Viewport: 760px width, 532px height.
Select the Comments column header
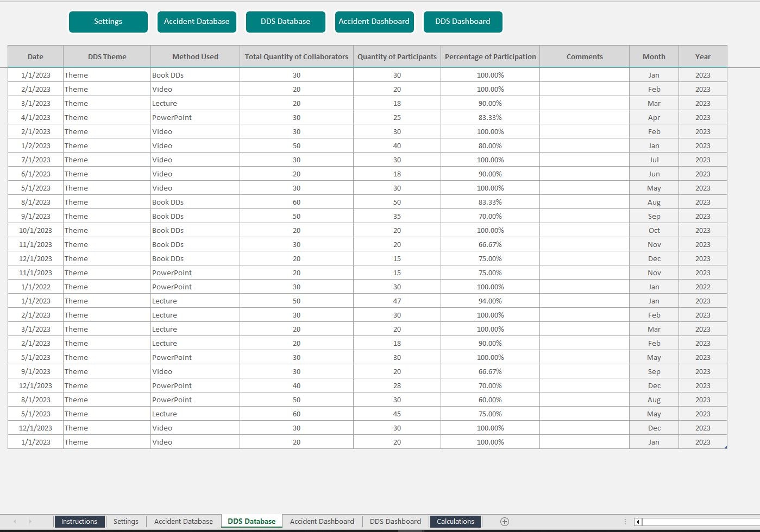coord(584,56)
